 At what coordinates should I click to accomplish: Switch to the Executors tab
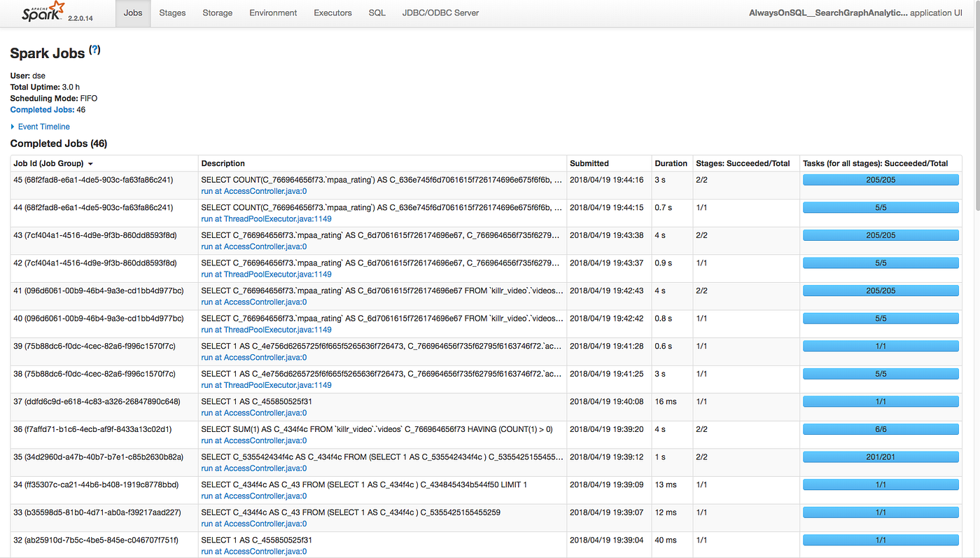[x=332, y=13]
